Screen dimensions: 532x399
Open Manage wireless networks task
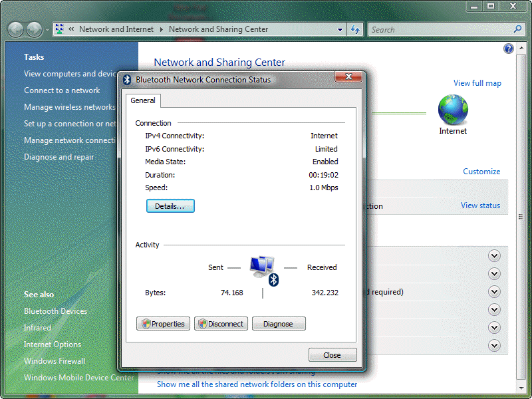70,107
